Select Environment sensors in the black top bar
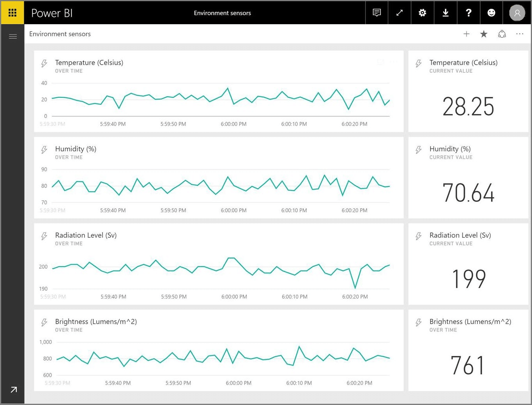This screenshot has height=405, width=532. click(223, 12)
